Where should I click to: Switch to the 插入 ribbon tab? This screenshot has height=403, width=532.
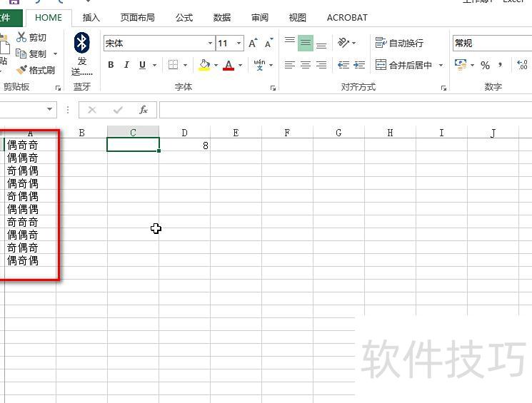[x=91, y=18]
